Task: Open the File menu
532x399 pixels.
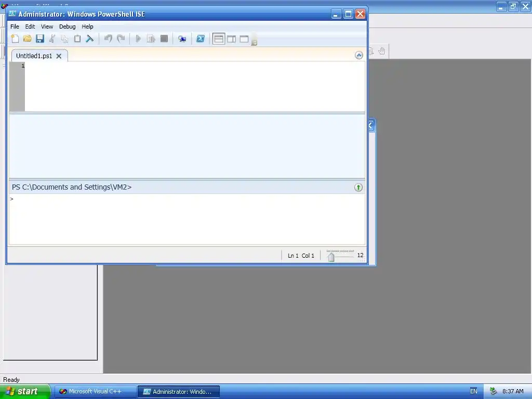Action: tap(15, 26)
